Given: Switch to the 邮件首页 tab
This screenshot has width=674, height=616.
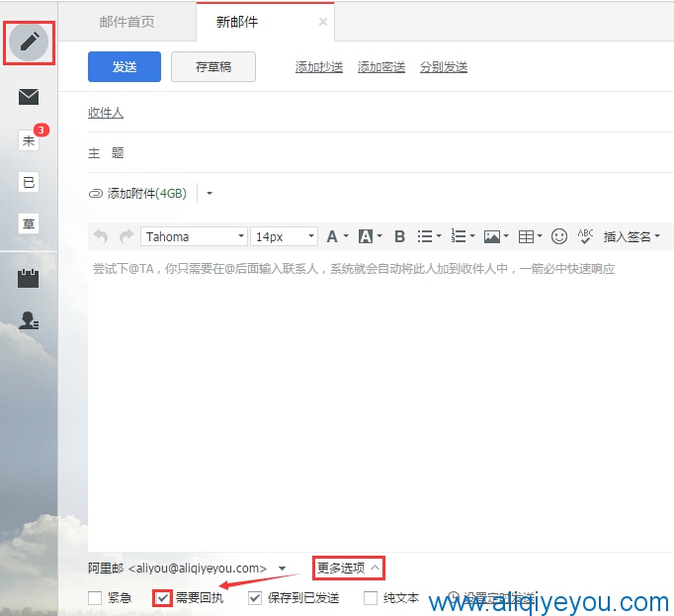Looking at the screenshot, I should (126, 22).
